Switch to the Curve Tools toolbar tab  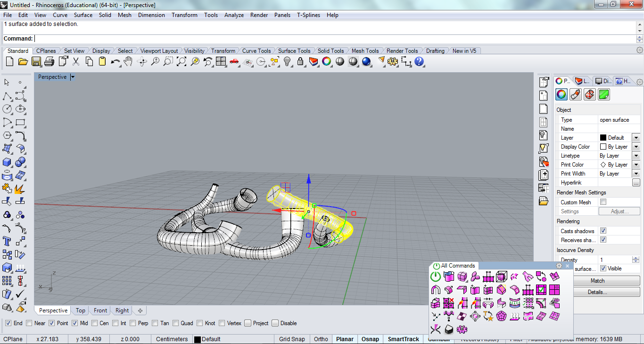[256, 51]
